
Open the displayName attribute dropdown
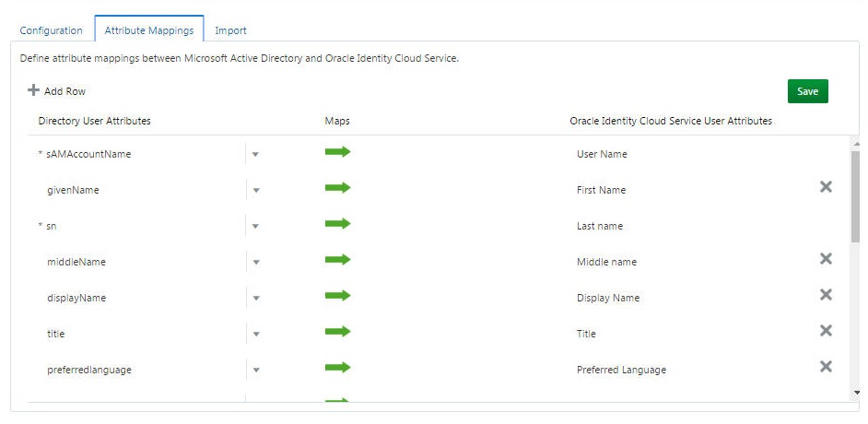coord(255,299)
